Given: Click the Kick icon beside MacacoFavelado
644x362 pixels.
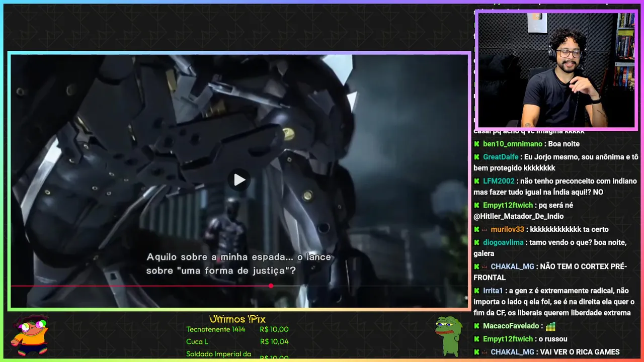Looking at the screenshot, I should 476,326.
